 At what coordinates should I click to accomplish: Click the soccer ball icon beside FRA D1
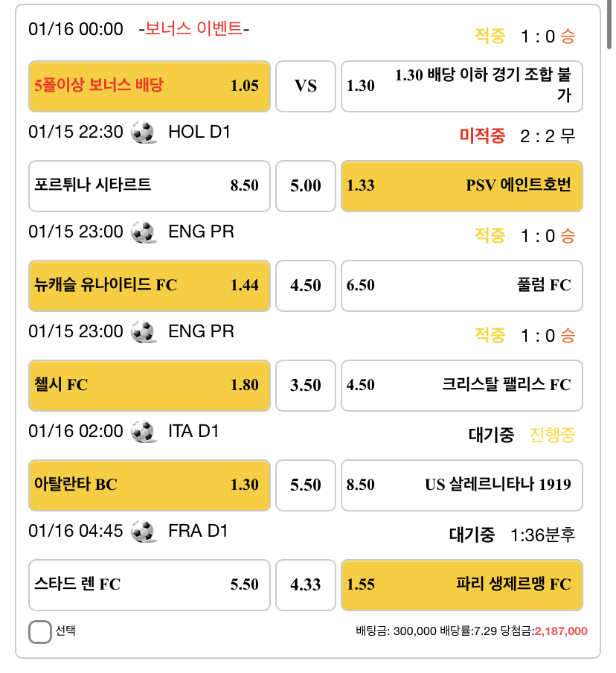point(144,532)
